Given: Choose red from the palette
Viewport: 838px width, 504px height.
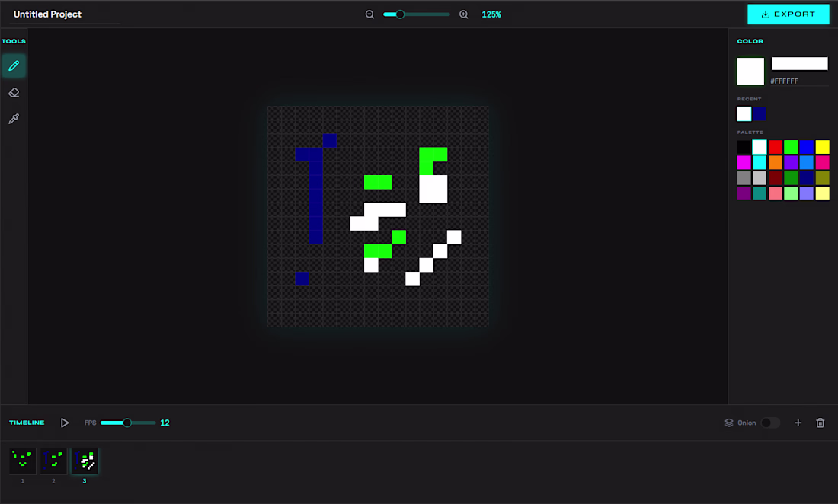Looking at the screenshot, I should [x=776, y=147].
